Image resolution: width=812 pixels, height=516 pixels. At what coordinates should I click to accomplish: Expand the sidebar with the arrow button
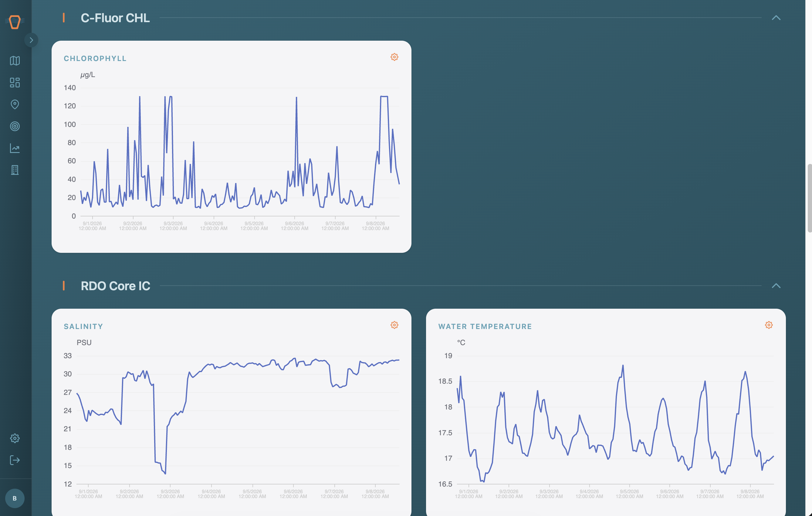(31, 40)
